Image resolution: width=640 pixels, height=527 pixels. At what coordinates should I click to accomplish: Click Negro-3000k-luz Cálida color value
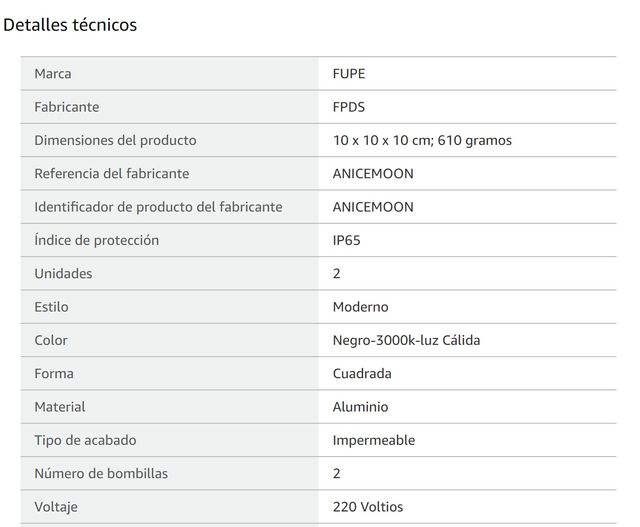407,340
